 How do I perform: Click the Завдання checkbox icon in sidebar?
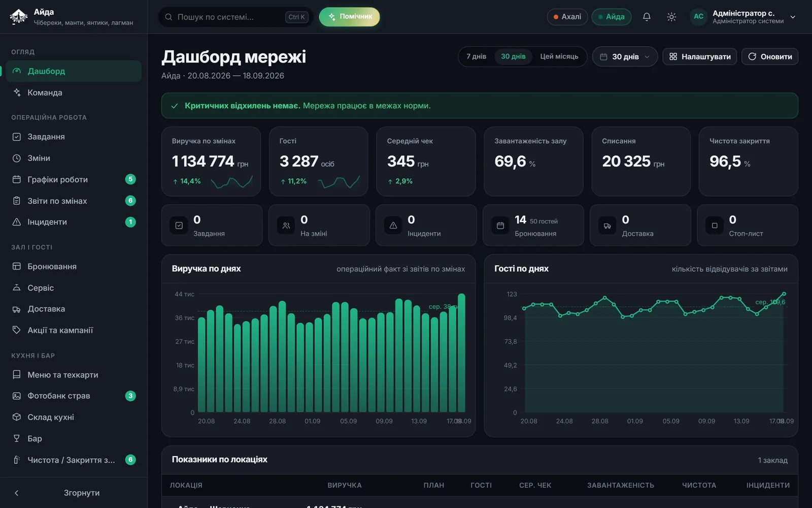(x=17, y=137)
